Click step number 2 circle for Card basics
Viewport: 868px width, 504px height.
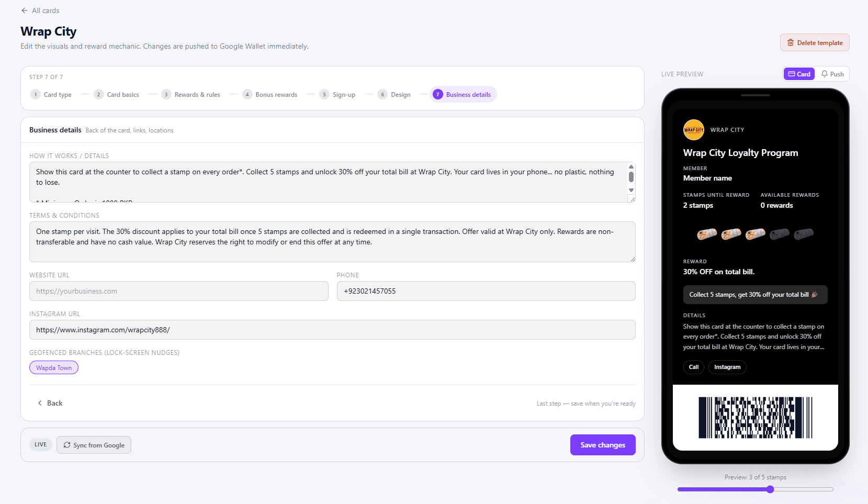pos(98,95)
